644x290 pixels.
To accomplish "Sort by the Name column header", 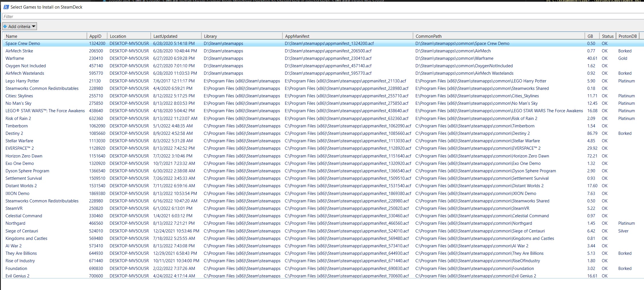I will 45,36.
